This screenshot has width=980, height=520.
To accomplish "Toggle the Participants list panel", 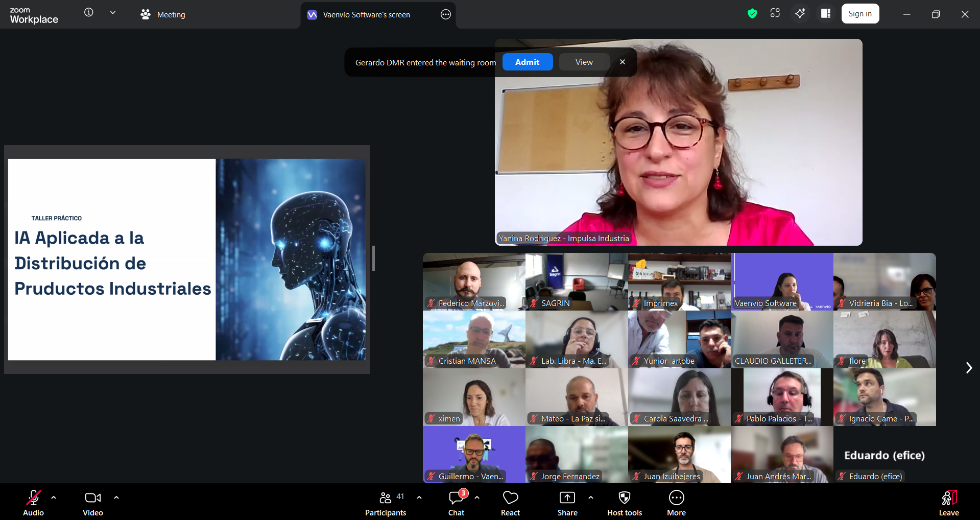I will tap(386, 503).
